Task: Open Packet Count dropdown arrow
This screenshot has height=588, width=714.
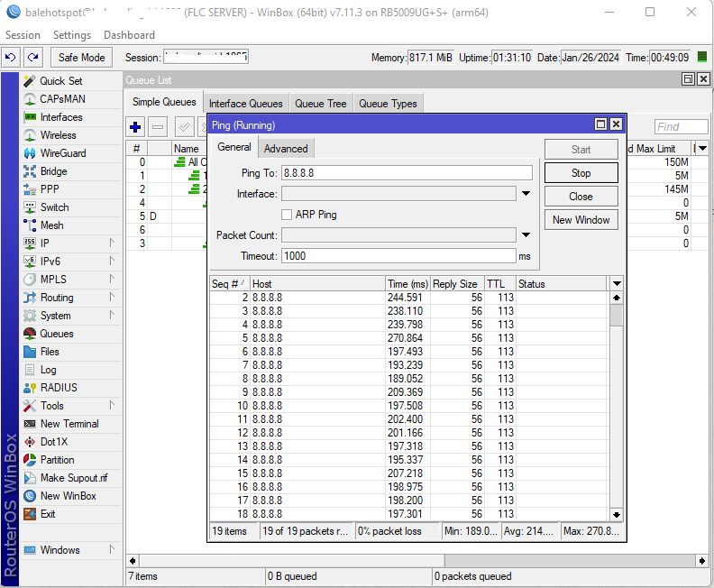Action: point(526,235)
